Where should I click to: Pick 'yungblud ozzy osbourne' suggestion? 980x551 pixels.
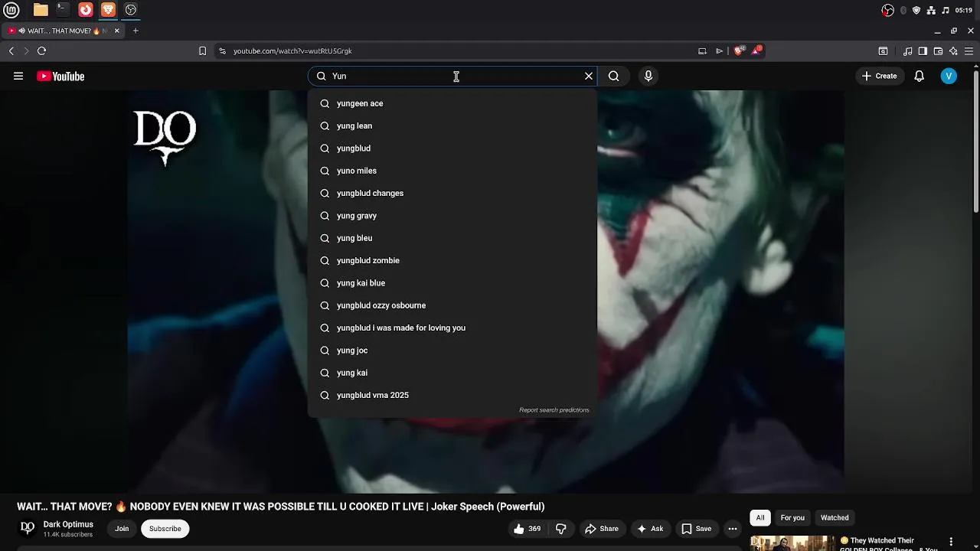pos(452,305)
